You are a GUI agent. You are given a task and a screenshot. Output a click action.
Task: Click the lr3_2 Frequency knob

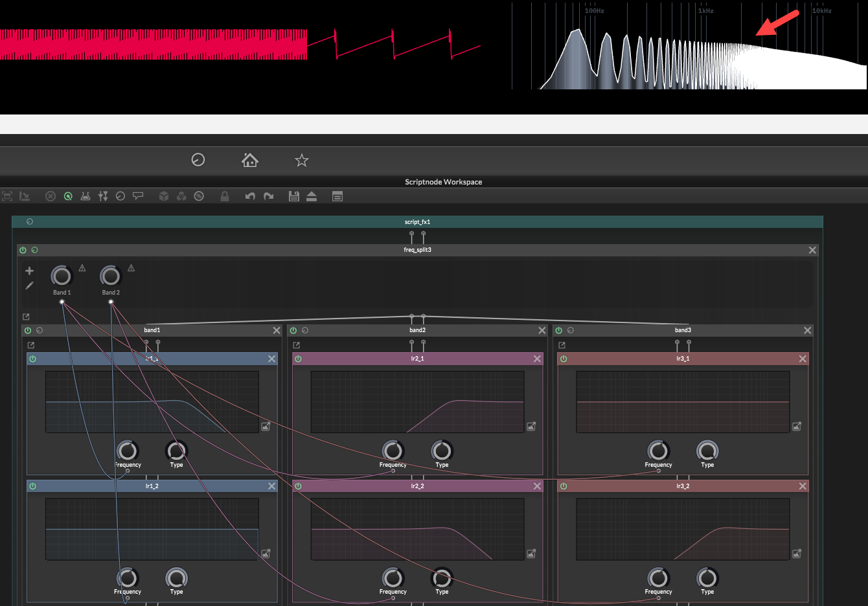[x=658, y=578]
